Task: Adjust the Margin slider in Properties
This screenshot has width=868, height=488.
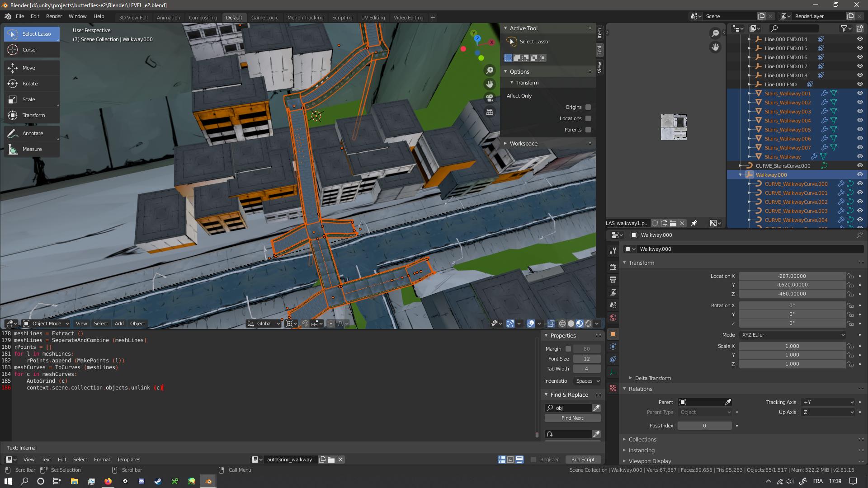Action: coord(586,348)
